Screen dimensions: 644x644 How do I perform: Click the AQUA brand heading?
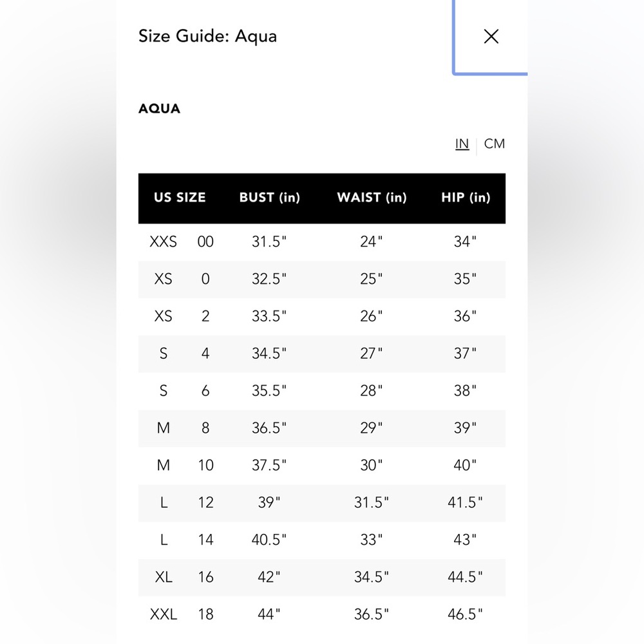(x=159, y=109)
